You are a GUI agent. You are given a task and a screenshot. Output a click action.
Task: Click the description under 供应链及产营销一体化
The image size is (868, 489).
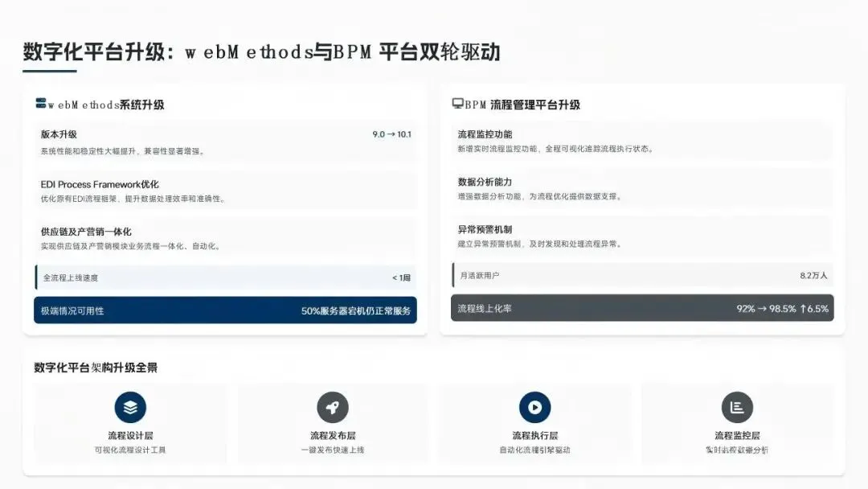coord(131,246)
